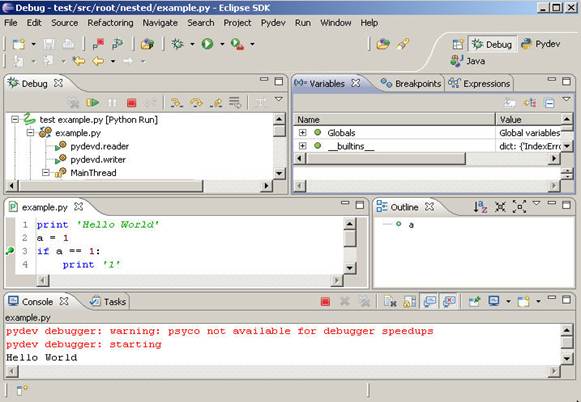Collapse the MainThread node

46,173
